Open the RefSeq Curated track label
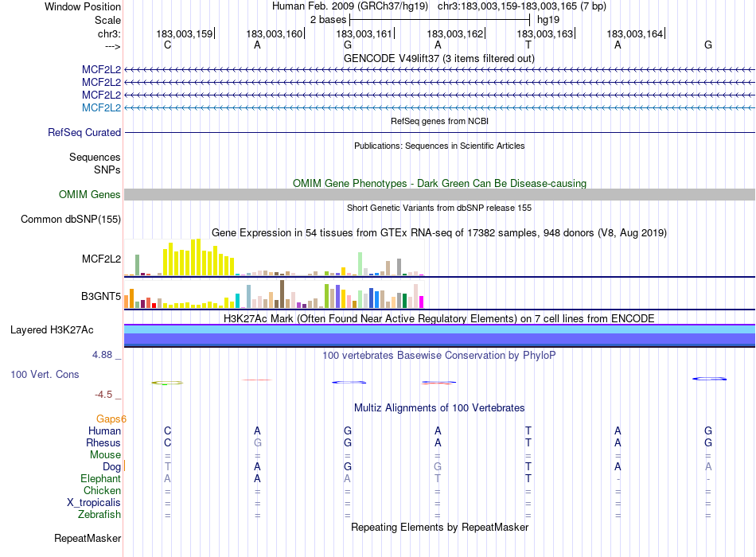Image resolution: width=756 pixels, height=557 pixels. click(x=84, y=132)
